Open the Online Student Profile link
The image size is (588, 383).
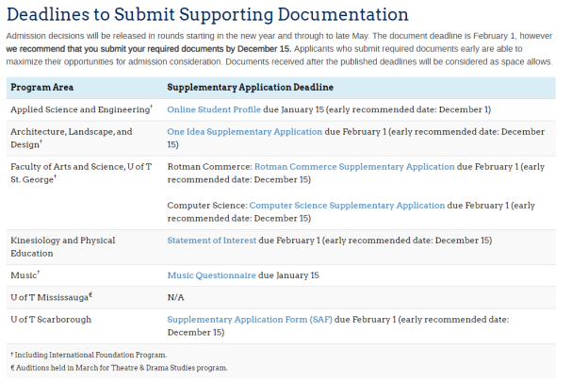click(214, 109)
